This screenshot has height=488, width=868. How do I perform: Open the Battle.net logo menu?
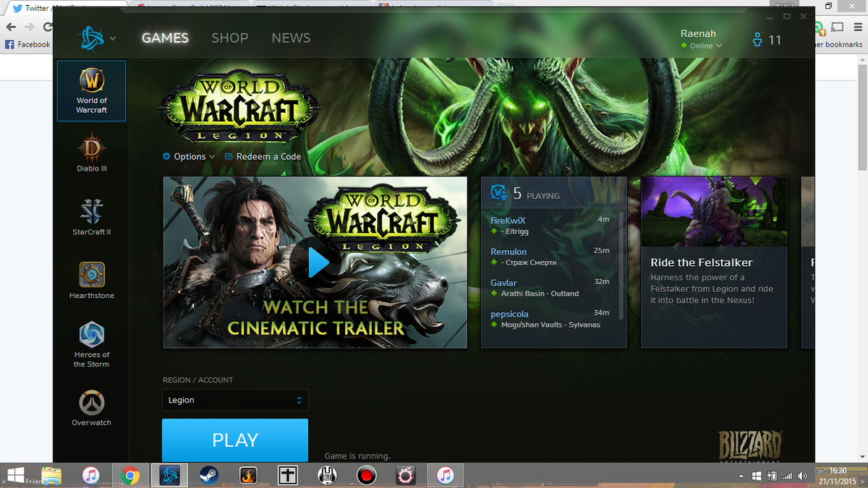point(91,38)
